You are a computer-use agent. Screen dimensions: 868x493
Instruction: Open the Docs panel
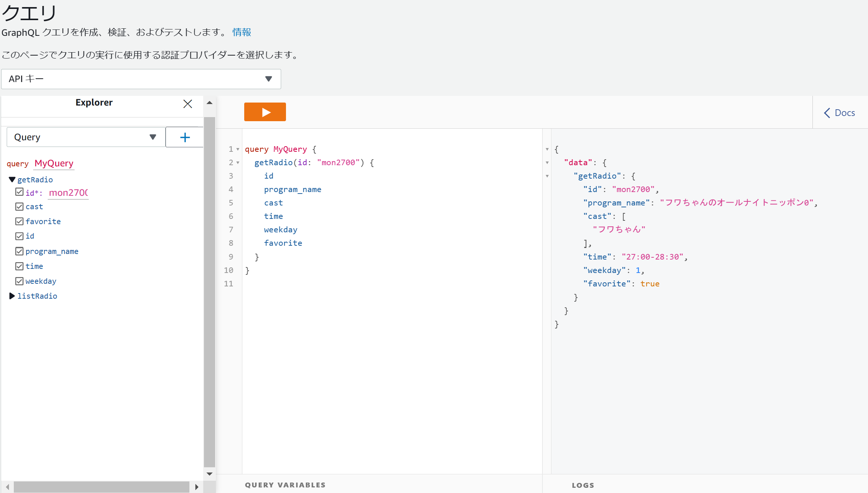tap(840, 113)
